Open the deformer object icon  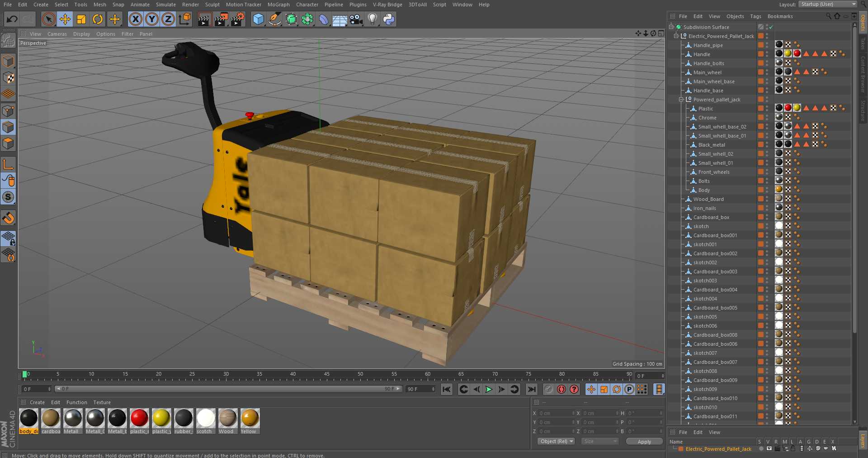[324, 19]
